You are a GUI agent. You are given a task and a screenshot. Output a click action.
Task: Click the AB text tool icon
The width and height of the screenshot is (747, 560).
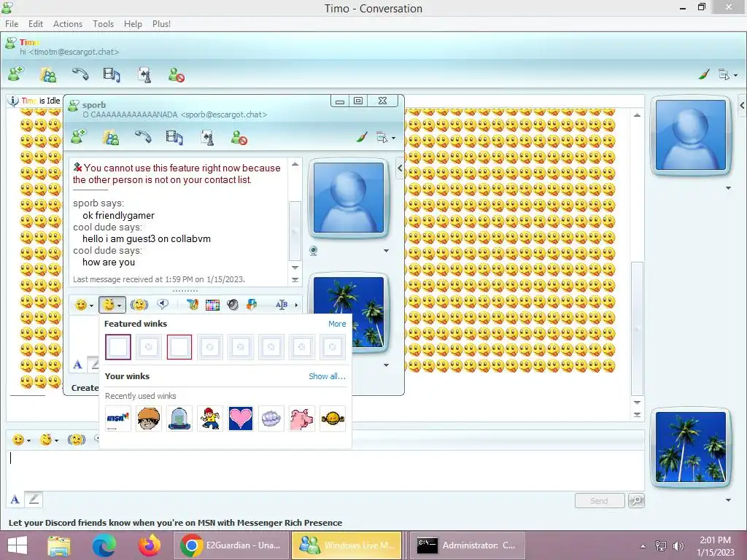coord(282,305)
